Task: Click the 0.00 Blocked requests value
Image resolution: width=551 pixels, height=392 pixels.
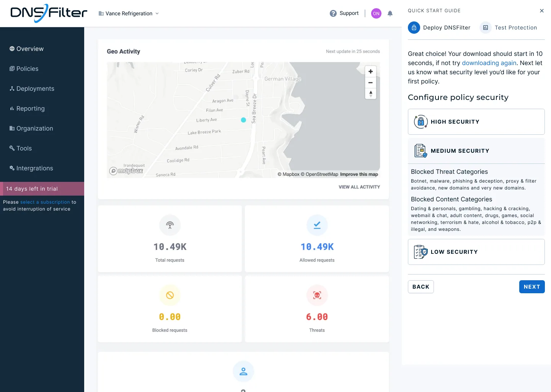Action: click(170, 317)
